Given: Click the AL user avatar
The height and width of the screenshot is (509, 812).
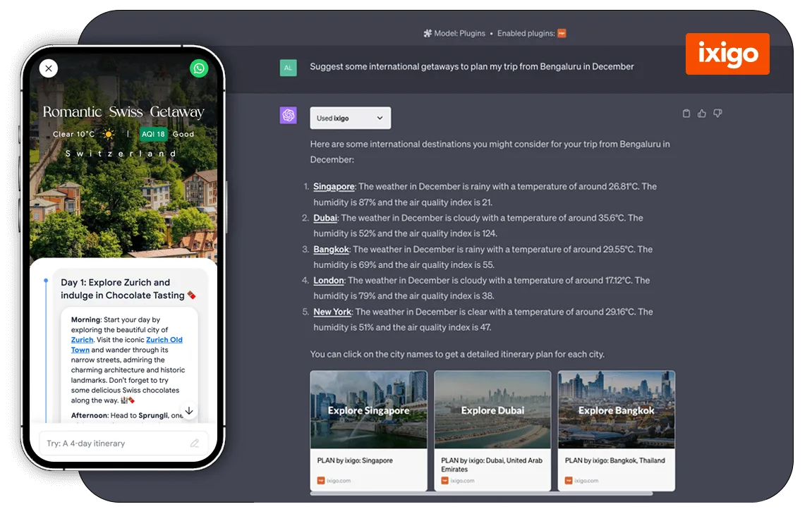Looking at the screenshot, I should point(289,68).
